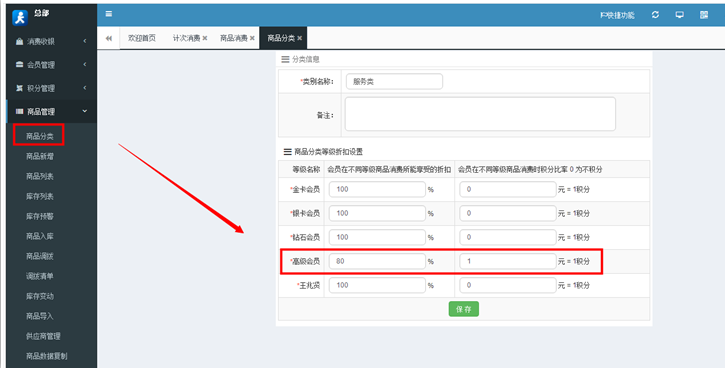The height and width of the screenshot is (368, 725).
Task: Switch to the 计次消费 tab
Action: [x=186, y=38]
